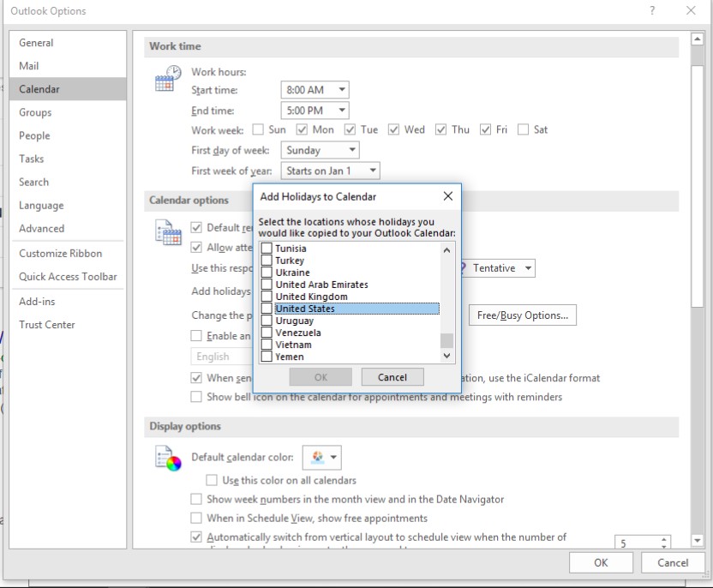
Task: Click the holiday list scroll down arrow
Action: click(x=446, y=356)
